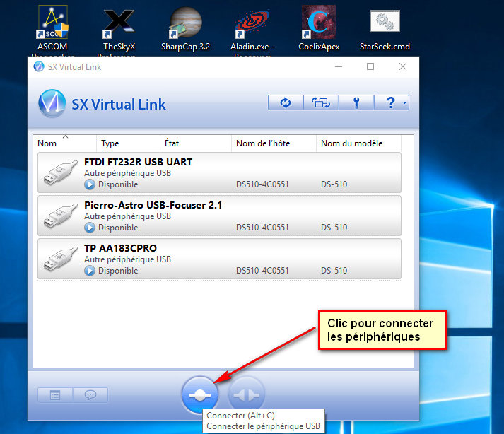Screen dimensions: 504x434
Task: Open the question mark help dropdown
Action: click(x=392, y=103)
